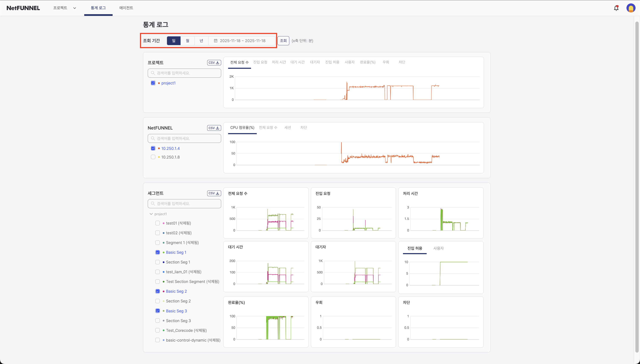640x364 pixels.
Task: Open the date range 2025-11-18 picker
Action: pyautogui.click(x=243, y=41)
